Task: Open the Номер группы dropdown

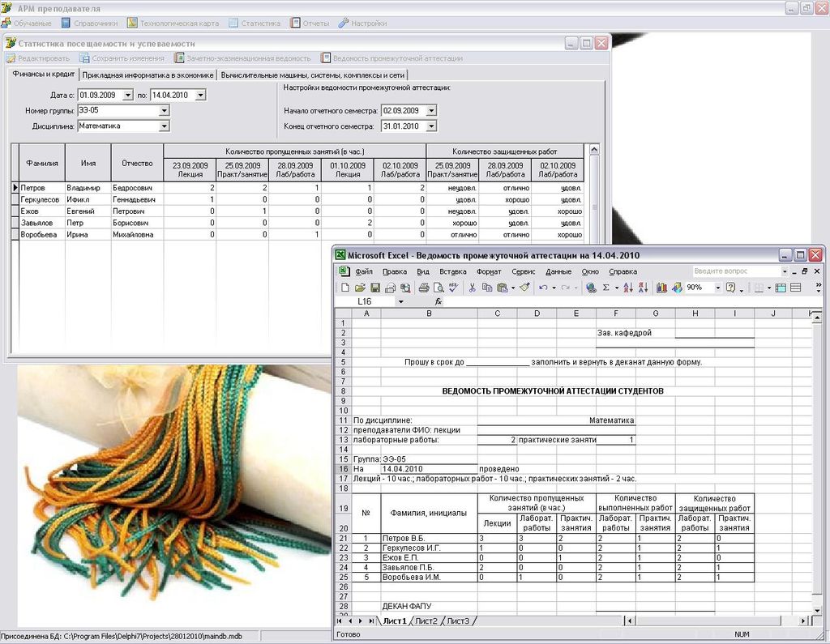Action: (x=164, y=110)
